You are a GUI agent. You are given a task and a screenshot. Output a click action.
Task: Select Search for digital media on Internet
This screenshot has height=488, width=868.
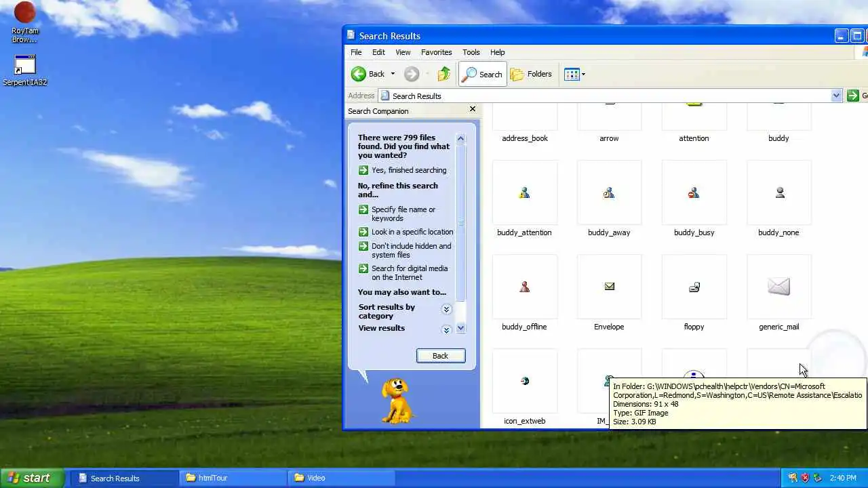coord(403,272)
